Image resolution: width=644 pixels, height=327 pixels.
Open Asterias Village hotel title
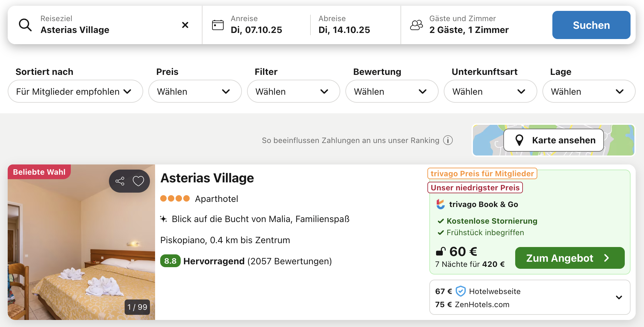tap(207, 178)
